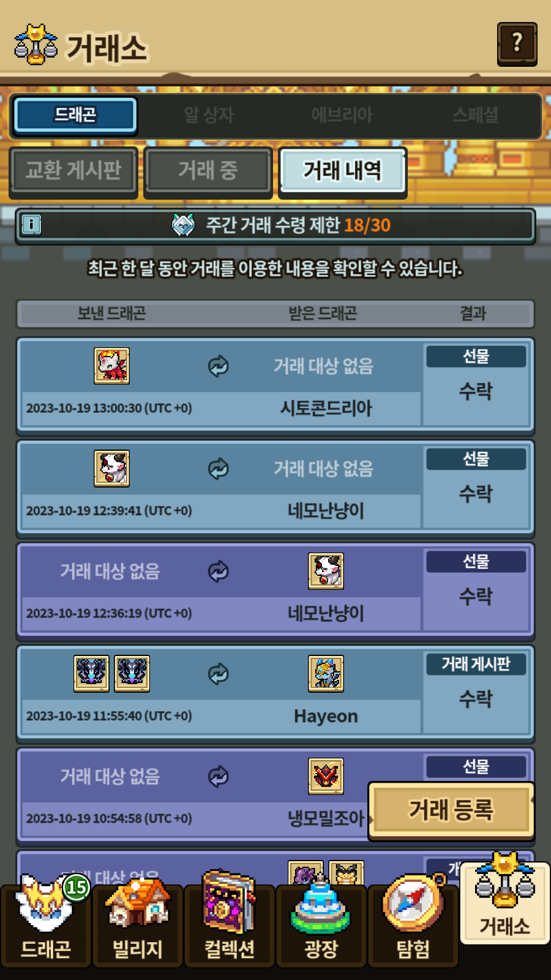The width and height of the screenshot is (551, 980).
Task: Open the help question mark button
Action: [x=517, y=43]
